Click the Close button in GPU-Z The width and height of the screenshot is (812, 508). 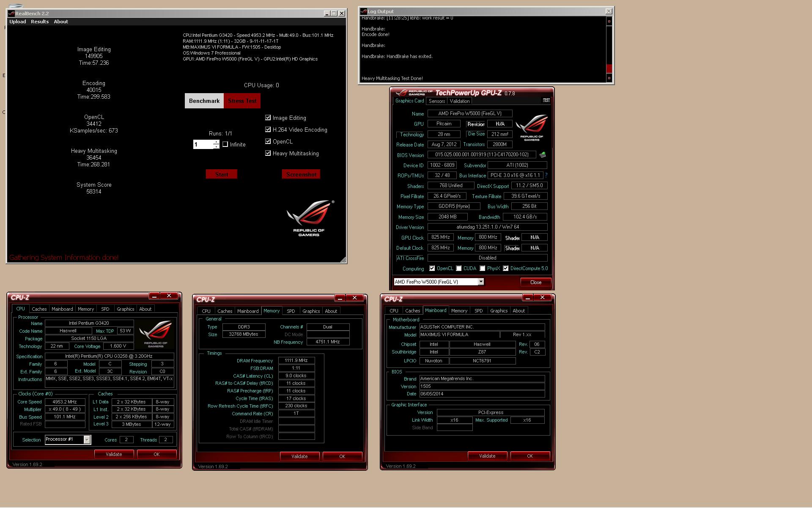pos(536,282)
